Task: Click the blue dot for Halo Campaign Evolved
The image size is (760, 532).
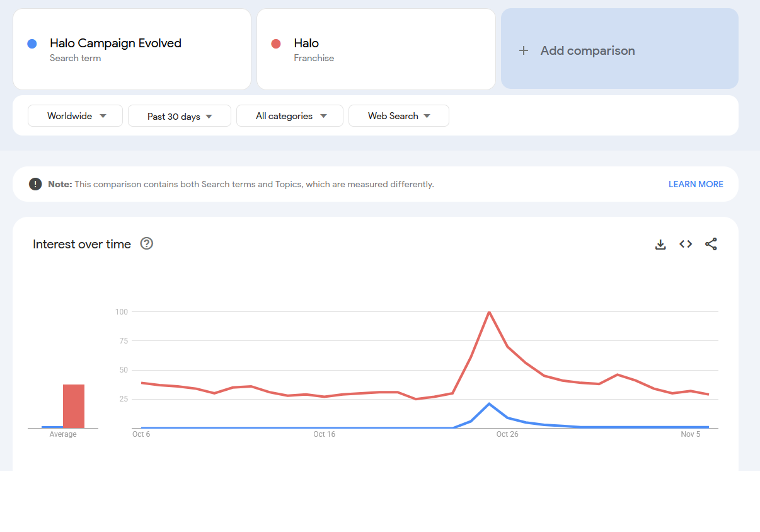Action: pyautogui.click(x=32, y=44)
